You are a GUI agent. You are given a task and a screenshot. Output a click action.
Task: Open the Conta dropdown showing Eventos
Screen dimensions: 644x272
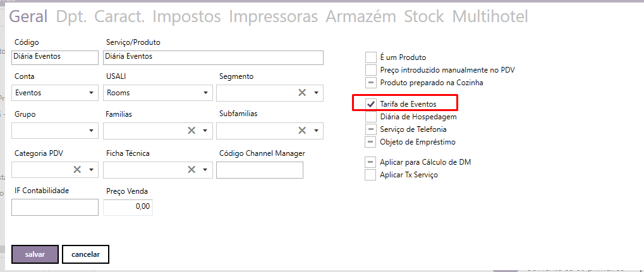click(x=92, y=93)
